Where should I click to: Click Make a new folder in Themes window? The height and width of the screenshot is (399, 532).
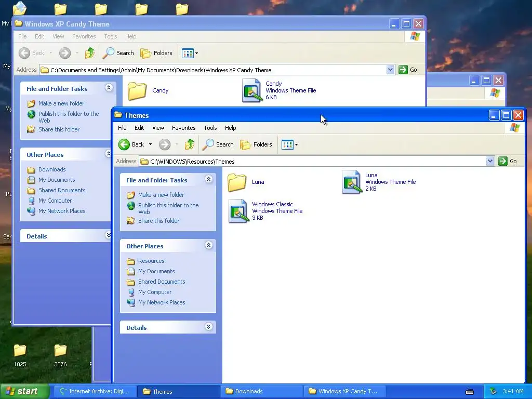click(161, 195)
